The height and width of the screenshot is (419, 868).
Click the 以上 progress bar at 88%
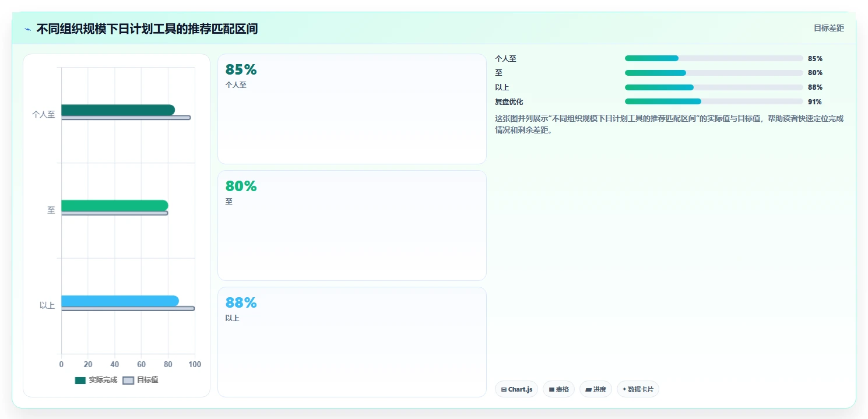click(714, 87)
